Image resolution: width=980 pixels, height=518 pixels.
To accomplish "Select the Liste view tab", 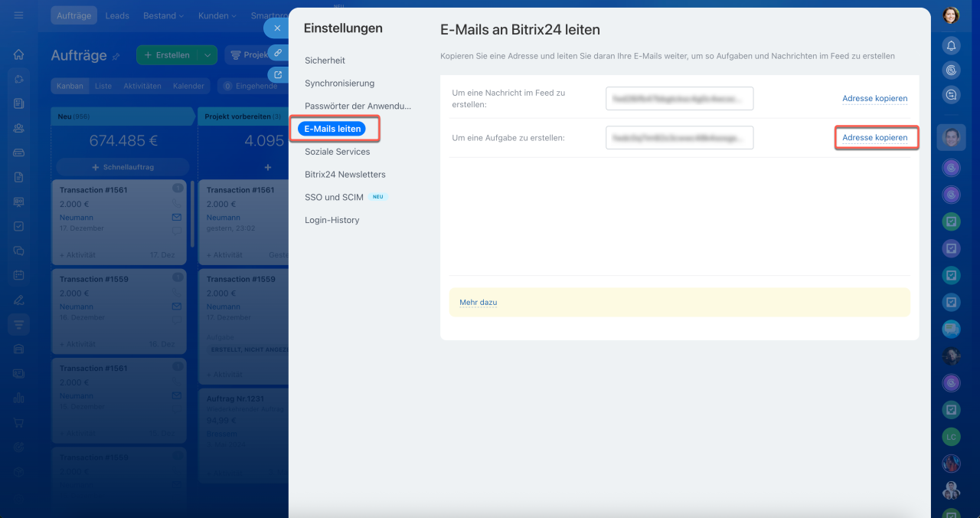I will coord(103,86).
